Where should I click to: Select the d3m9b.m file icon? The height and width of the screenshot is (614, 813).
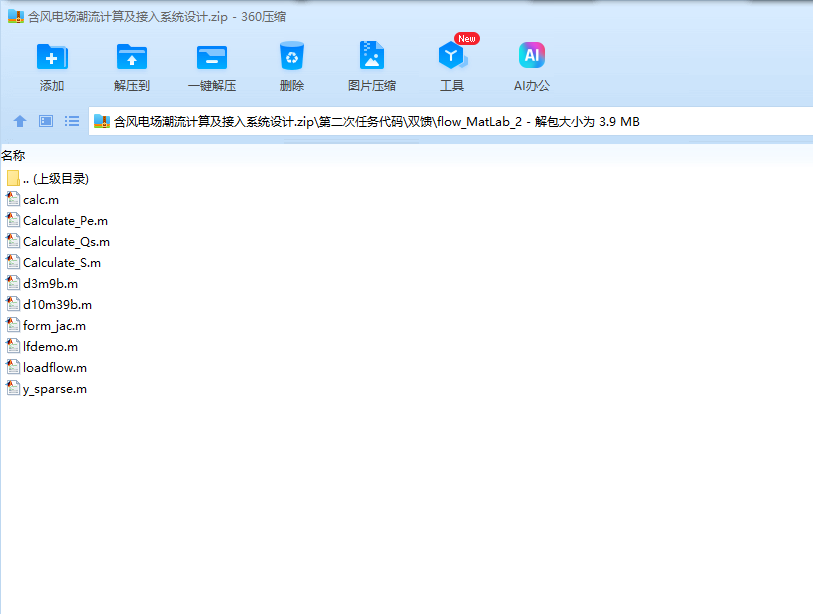(x=13, y=283)
